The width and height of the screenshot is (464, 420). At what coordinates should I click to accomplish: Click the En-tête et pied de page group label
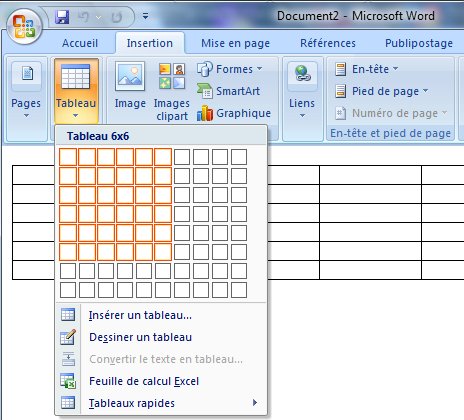point(390,133)
